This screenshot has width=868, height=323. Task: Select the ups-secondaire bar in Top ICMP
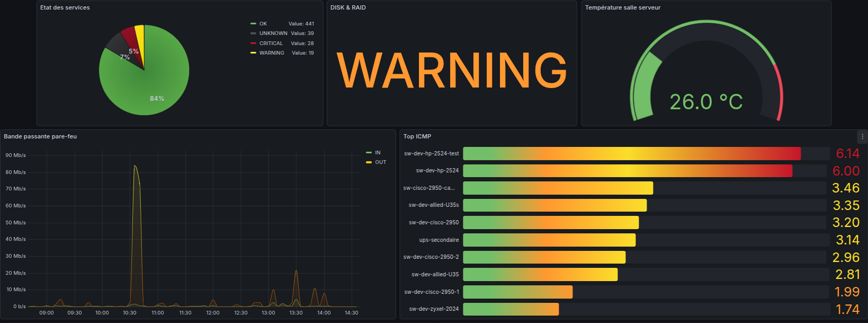pos(549,240)
